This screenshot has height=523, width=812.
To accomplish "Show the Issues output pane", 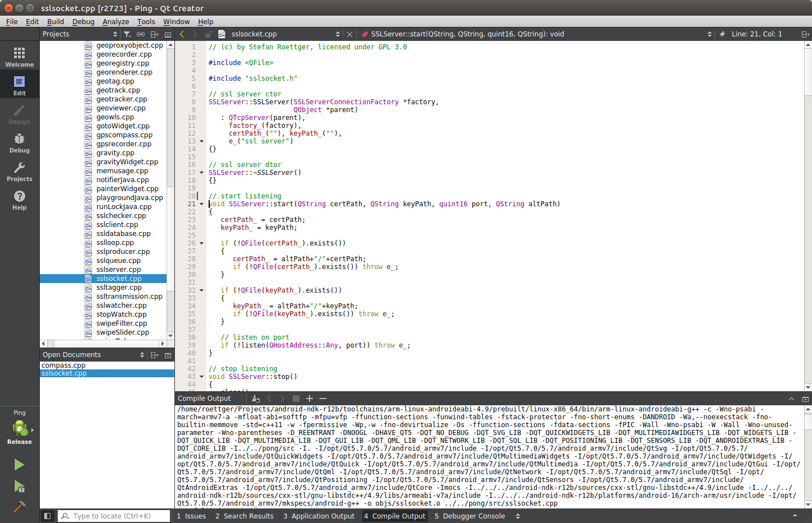I will pyautogui.click(x=191, y=516).
